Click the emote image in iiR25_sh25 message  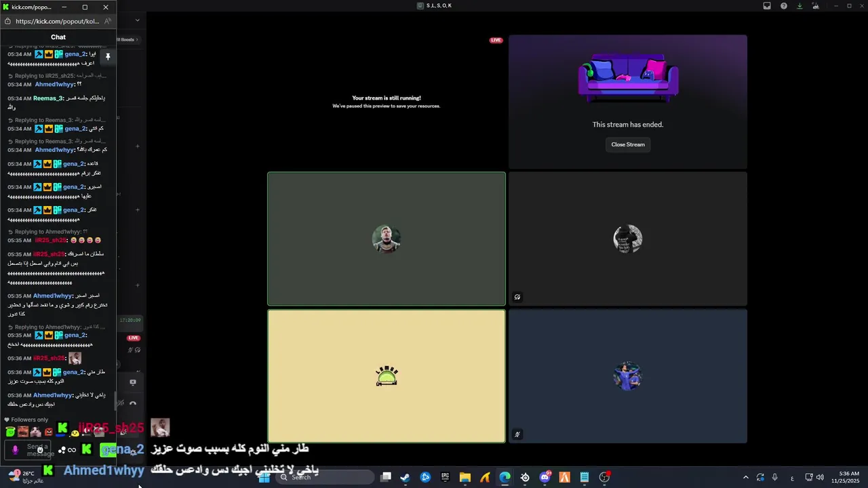tap(75, 358)
